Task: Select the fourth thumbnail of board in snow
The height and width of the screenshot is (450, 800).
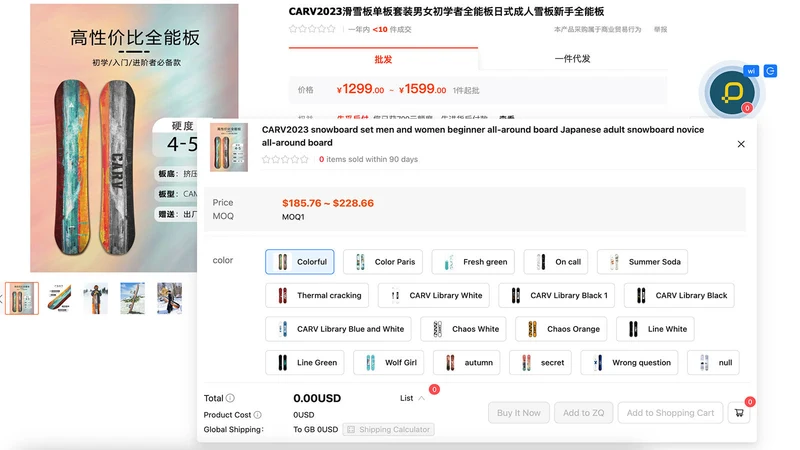Action: (133, 298)
